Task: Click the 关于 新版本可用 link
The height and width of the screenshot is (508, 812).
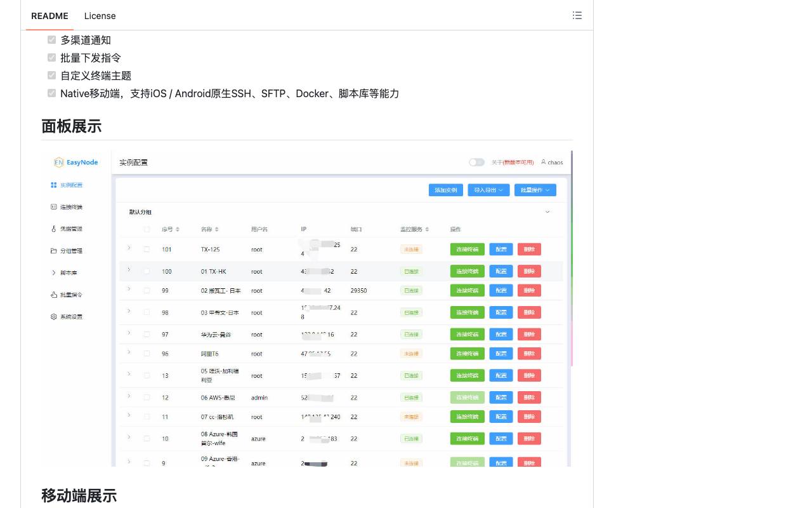Action: 513,163
